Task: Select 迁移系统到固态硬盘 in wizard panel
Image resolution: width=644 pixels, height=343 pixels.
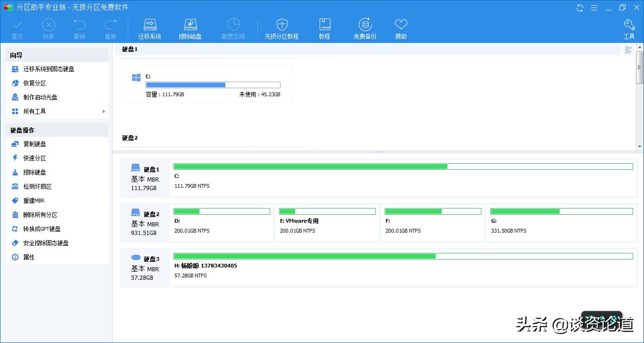Action: pos(49,69)
